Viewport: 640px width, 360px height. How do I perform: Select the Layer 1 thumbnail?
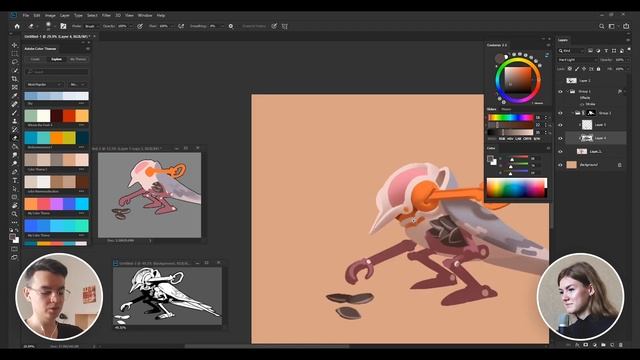[582, 151]
